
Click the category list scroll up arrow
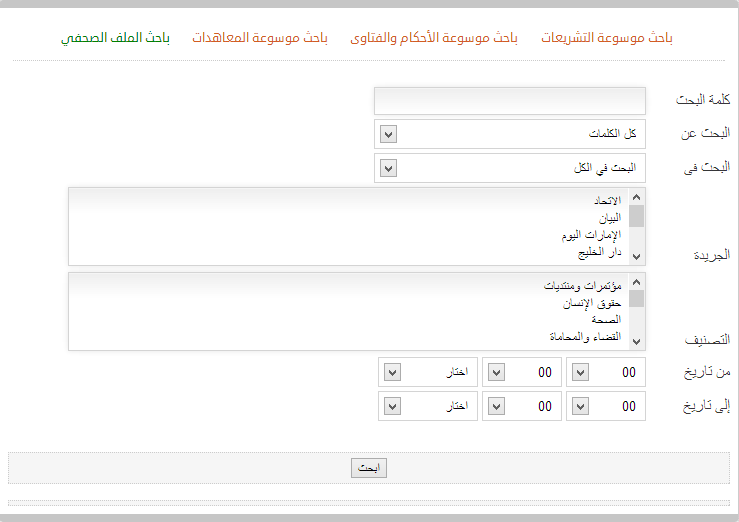point(636,282)
